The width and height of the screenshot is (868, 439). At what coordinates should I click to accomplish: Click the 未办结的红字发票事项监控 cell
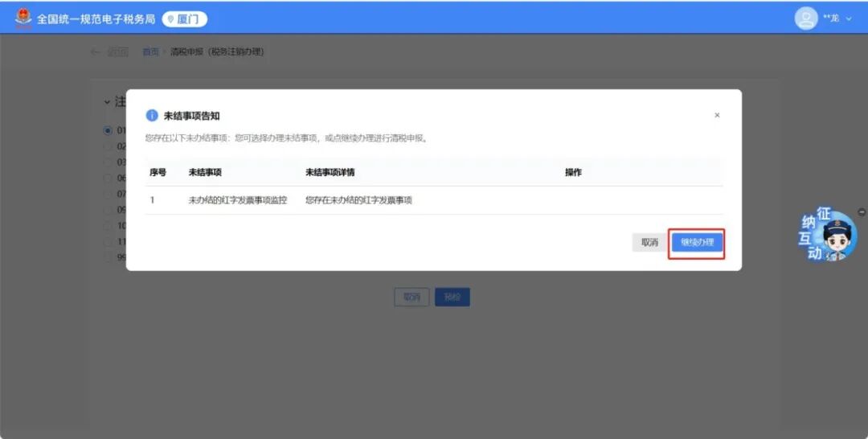pos(237,200)
